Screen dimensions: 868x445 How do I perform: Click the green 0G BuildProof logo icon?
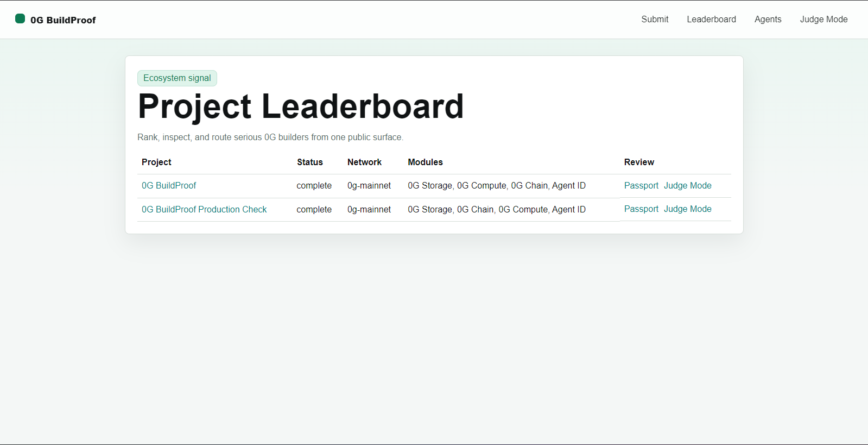pyautogui.click(x=20, y=19)
